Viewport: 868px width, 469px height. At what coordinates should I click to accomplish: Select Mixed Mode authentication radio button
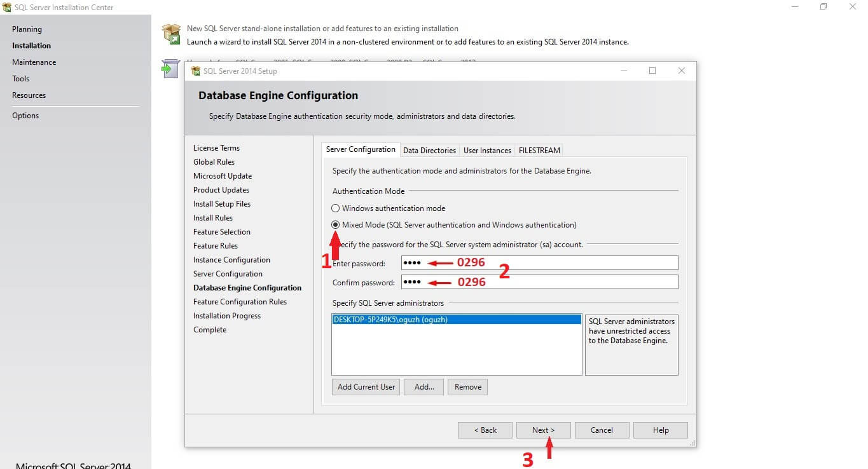[336, 225]
